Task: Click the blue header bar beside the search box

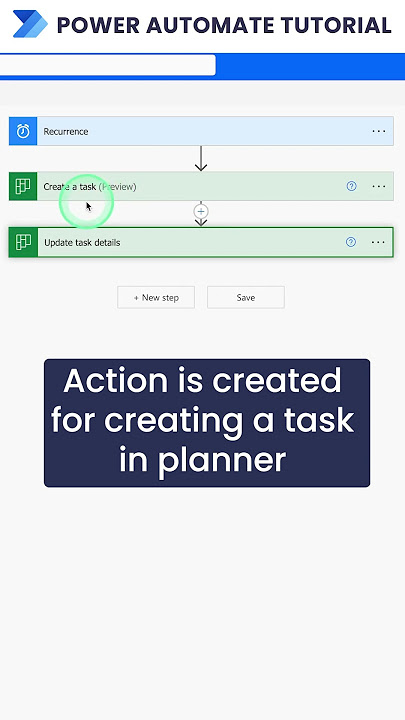Action: pos(310,67)
